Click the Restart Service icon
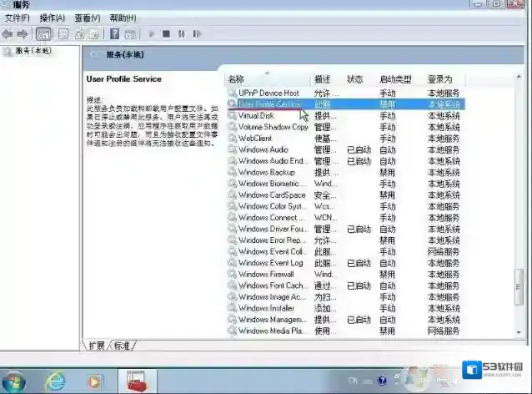 (197, 34)
